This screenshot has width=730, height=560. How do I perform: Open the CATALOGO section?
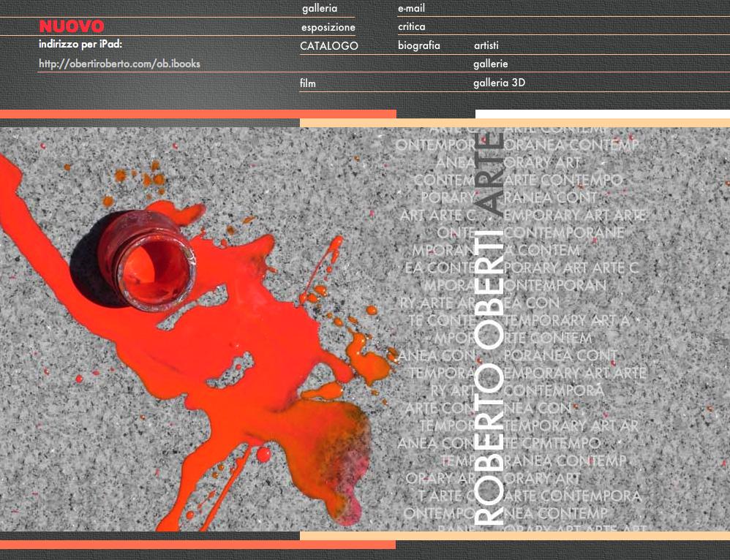tap(328, 46)
